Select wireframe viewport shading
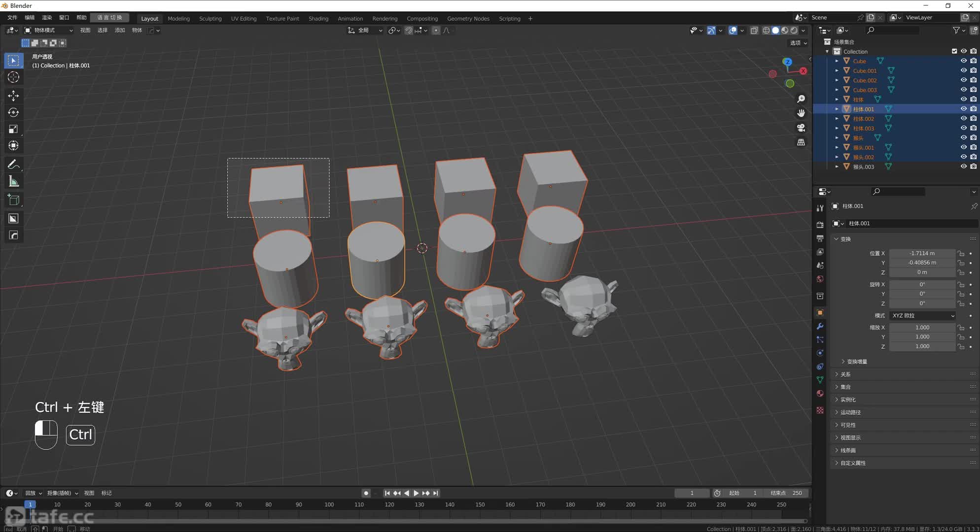The height and width of the screenshot is (532, 980). tap(766, 31)
